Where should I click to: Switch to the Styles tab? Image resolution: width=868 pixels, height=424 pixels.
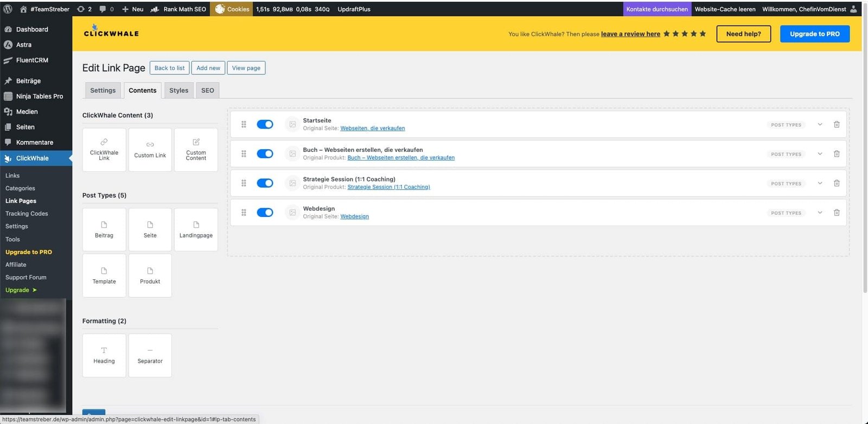coord(178,91)
